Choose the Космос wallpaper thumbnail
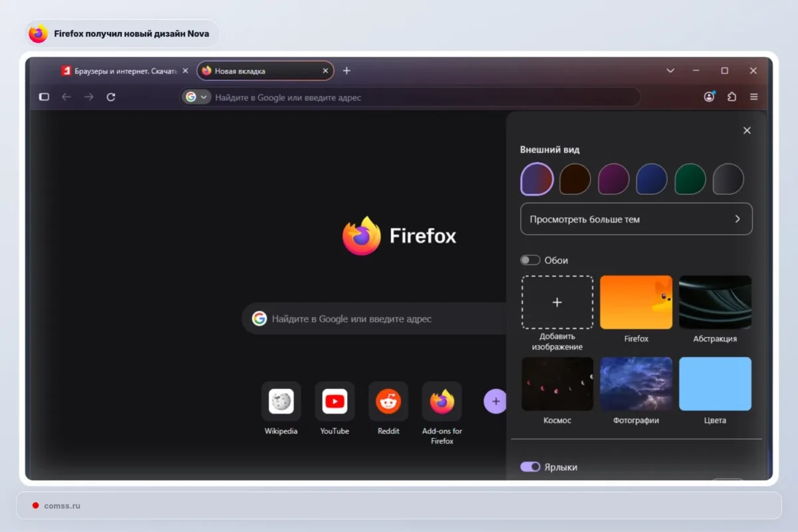 [557, 384]
